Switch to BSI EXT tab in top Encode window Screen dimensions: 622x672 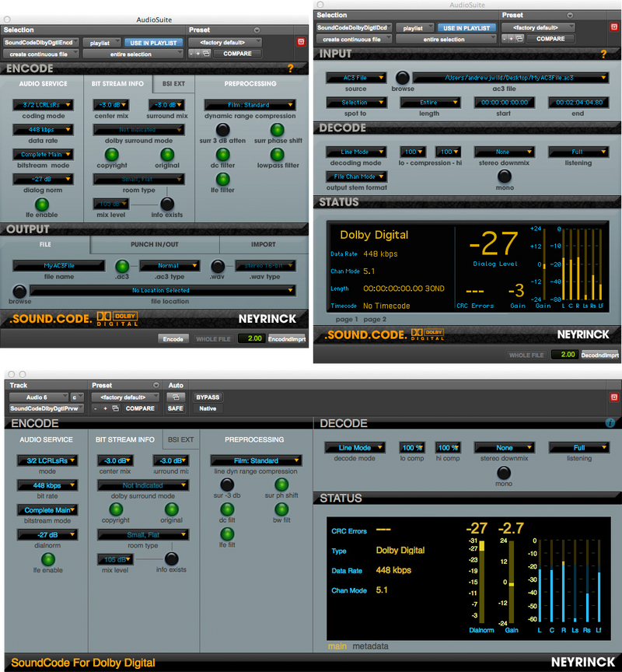click(x=173, y=83)
